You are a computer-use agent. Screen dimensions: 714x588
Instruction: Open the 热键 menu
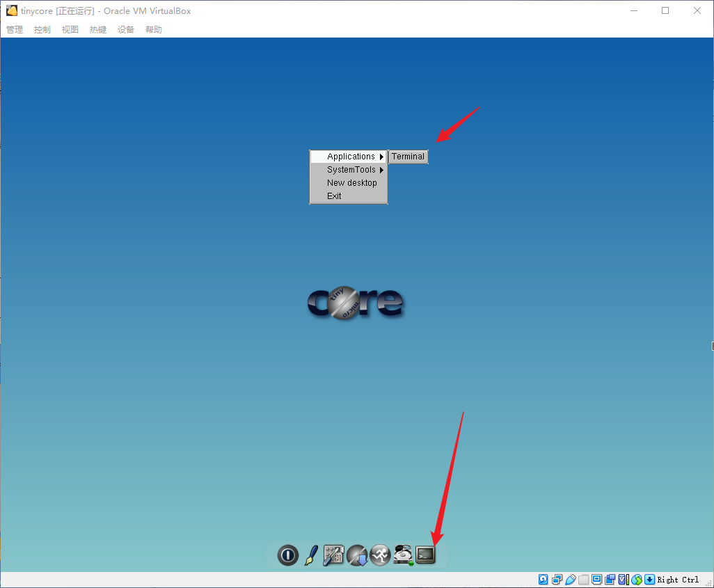tap(98, 30)
